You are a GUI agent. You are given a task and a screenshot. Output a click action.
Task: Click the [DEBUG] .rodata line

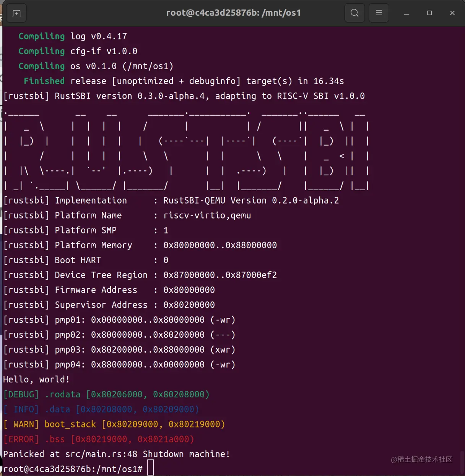106,394
